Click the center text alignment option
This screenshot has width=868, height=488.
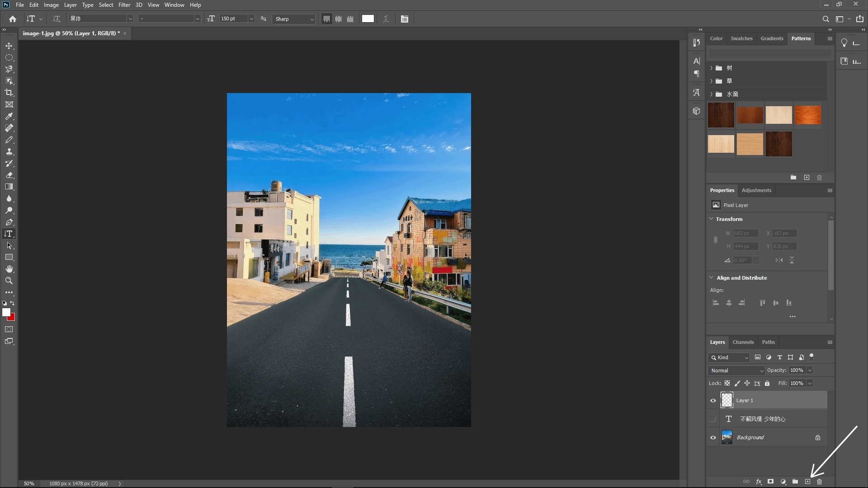pos(338,19)
